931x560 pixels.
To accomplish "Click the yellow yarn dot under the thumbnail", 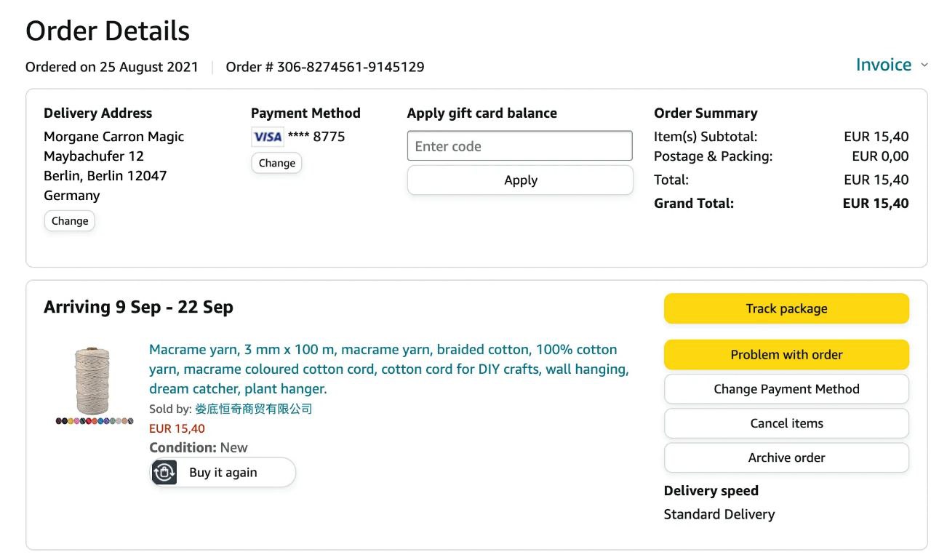I will click(71, 421).
